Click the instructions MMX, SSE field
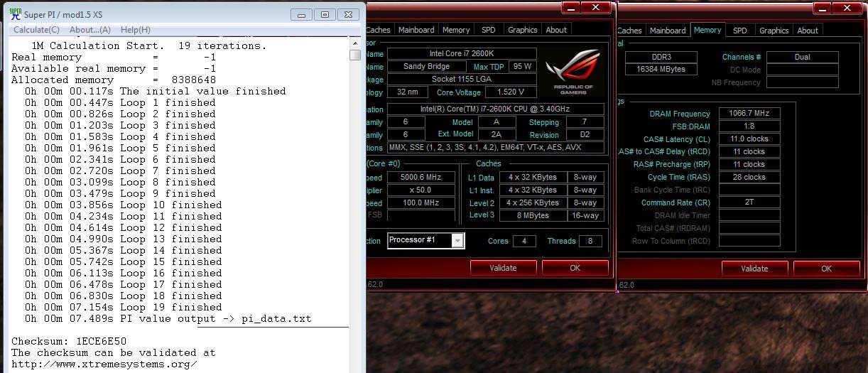Image resolution: width=868 pixels, height=373 pixels. (496, 147)
